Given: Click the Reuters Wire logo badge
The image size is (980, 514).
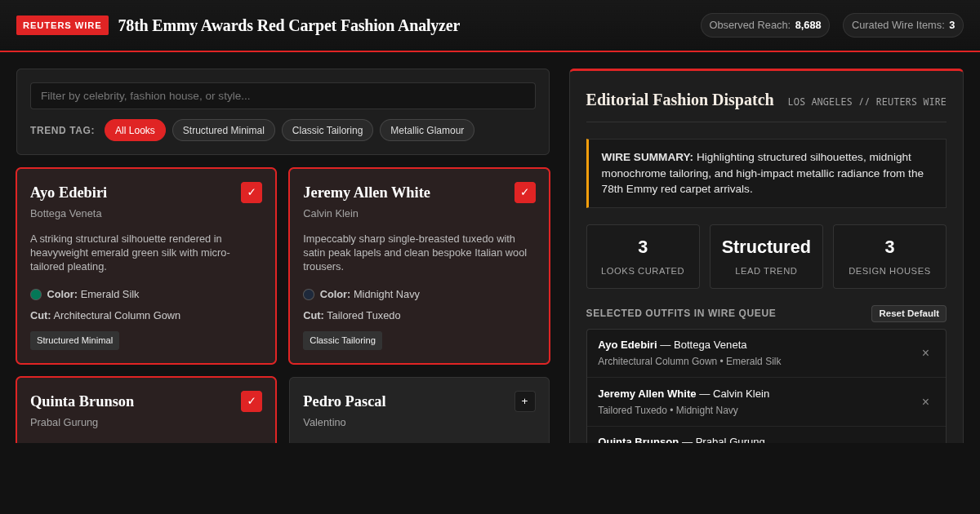Looking at the screenshot, I should click(x=62, y=25).
